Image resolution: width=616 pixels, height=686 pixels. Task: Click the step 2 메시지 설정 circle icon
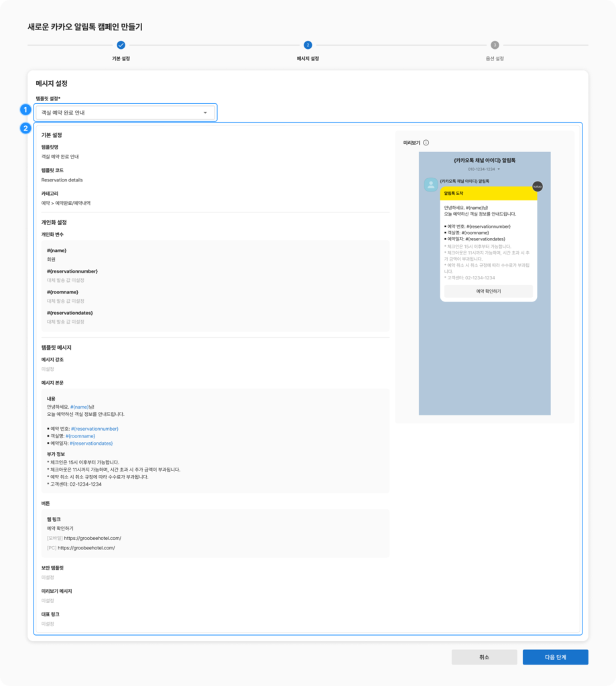pyautogui.click(x=308, y=45)
